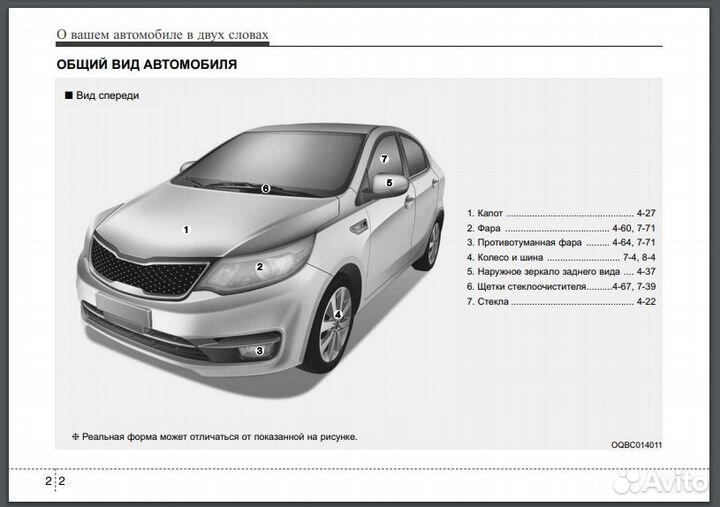720x507 pixels.
Task: Click the section header 'О вашем автомобиле в двух словах'
Action: 162,34
